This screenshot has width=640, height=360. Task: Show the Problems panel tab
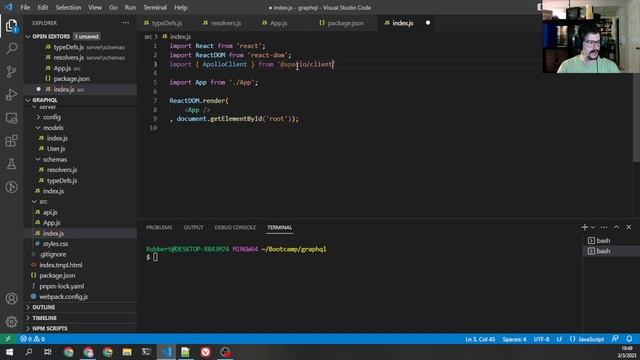(159, 227)
